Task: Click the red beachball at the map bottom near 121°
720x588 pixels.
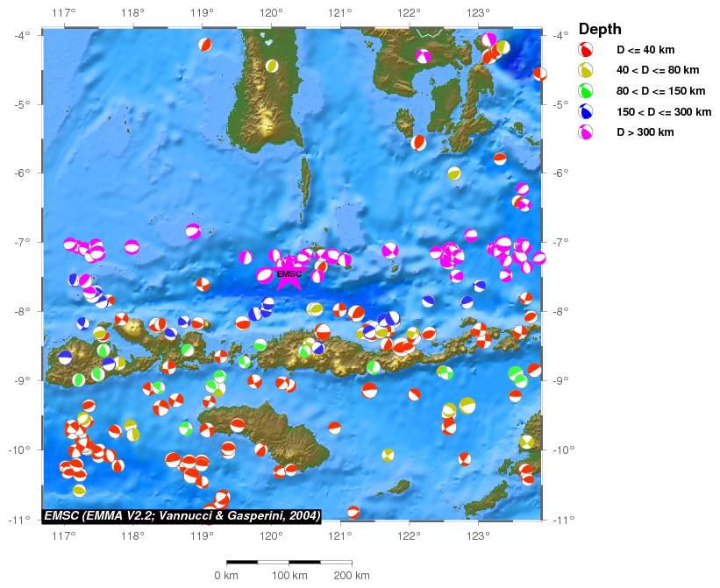Action: 353,512
